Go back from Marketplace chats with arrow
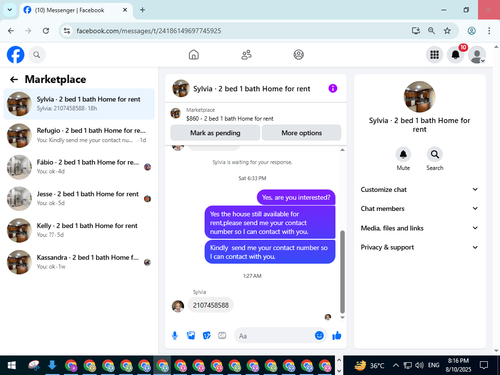The image size is (500, 375). [x=14, y=79]
